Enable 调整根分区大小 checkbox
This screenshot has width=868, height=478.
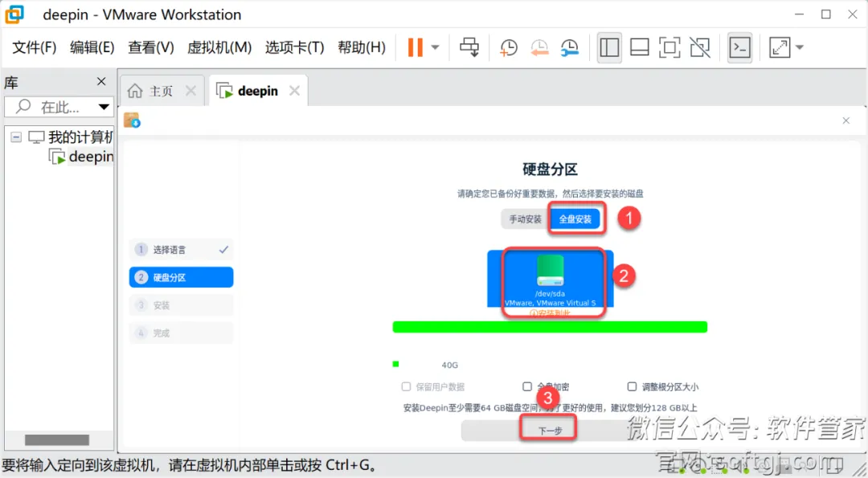[x=632, y=386]
